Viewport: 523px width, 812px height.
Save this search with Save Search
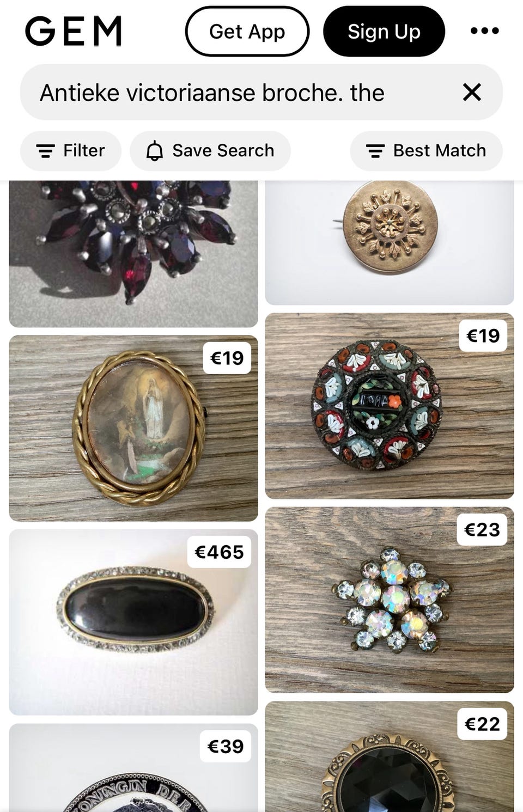pos(210,151)
